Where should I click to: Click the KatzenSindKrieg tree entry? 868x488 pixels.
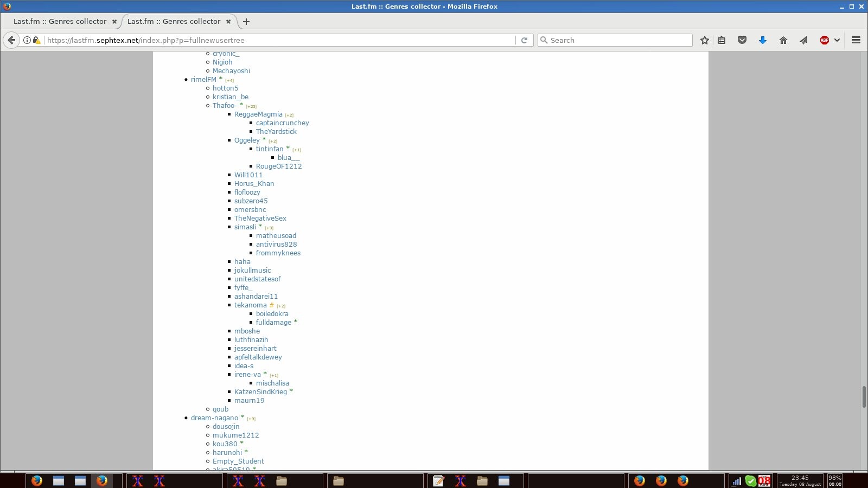(x=260, y=392)
